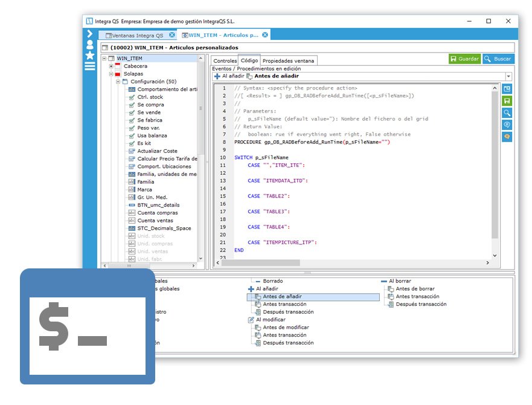
Task: Select Antes de añadir event
Action: coord(282,297)
